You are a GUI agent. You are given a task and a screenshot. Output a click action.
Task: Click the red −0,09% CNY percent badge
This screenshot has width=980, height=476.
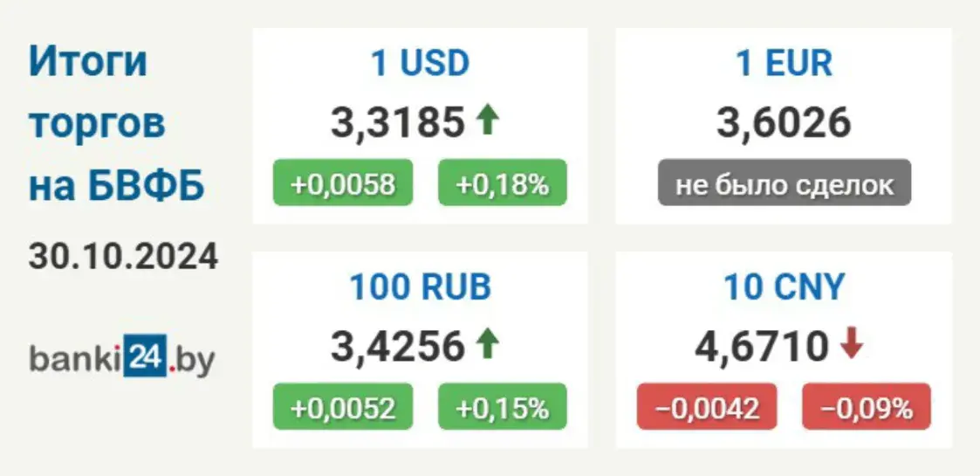click(867, 407)
